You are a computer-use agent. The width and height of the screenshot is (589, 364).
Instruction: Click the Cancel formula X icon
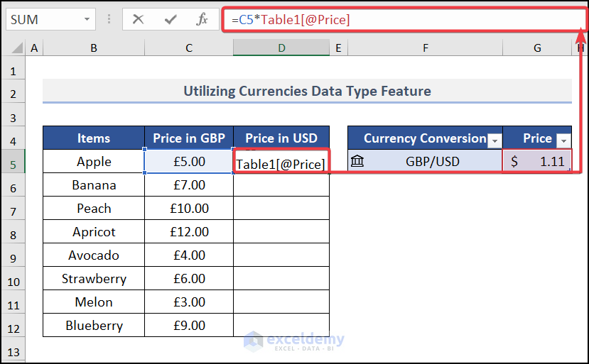138,20
